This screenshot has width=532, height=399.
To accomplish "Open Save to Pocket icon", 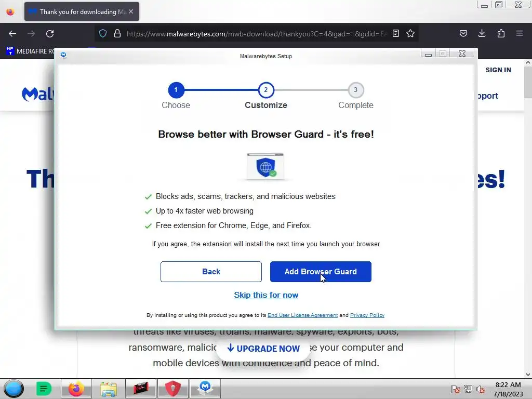I will pos(463,33).
